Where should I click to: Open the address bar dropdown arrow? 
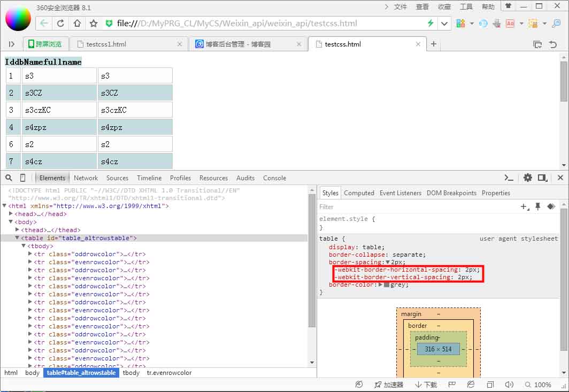(444, 24)
